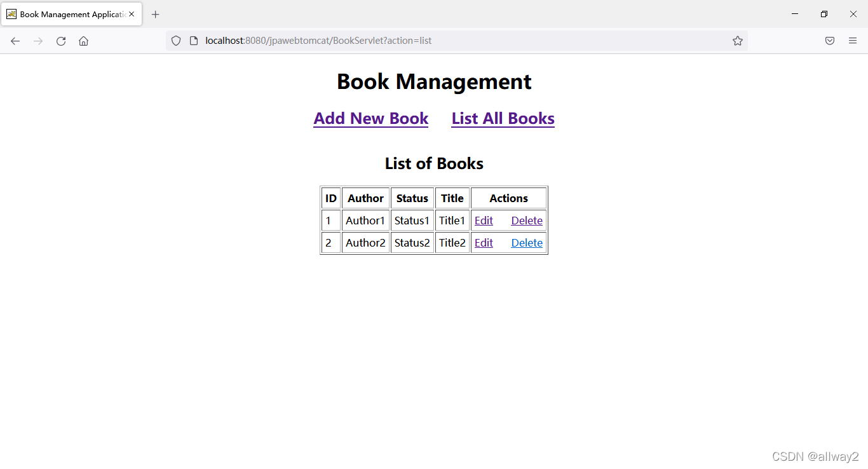Bookmark this page using the star icon
The image size is (868, 469).
(738, 41)
